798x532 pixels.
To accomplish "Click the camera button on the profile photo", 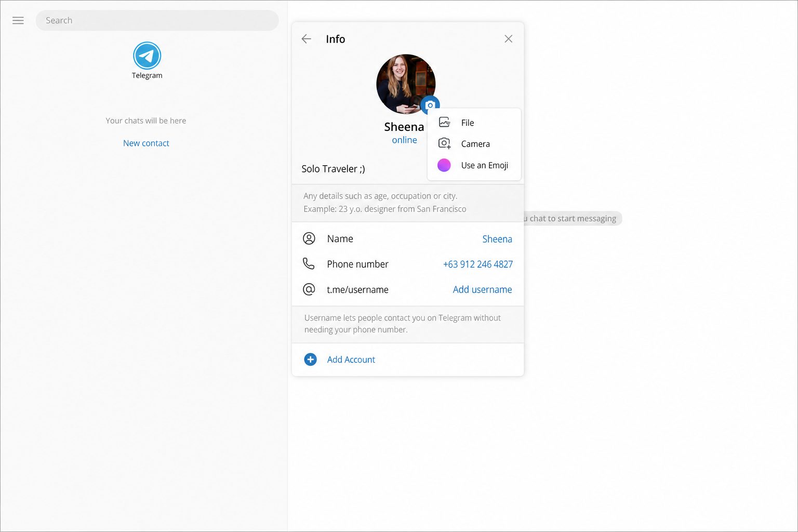I will tap(430, 105).
